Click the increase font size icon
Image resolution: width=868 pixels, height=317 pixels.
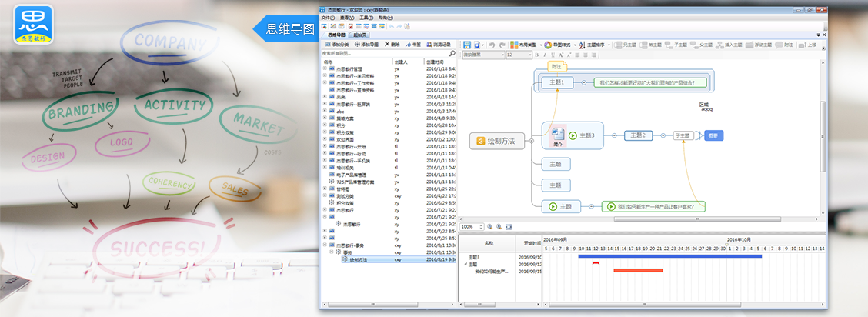coord(561,55)
